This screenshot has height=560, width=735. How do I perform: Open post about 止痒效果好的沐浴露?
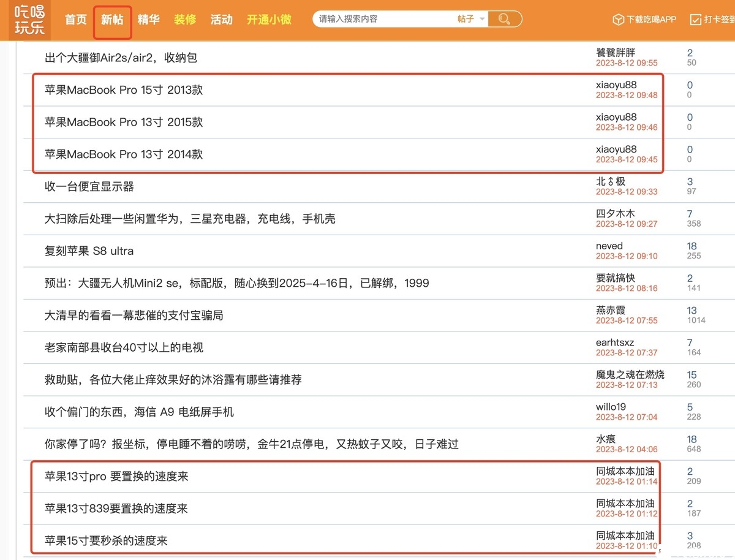click(x=173, y=379)
